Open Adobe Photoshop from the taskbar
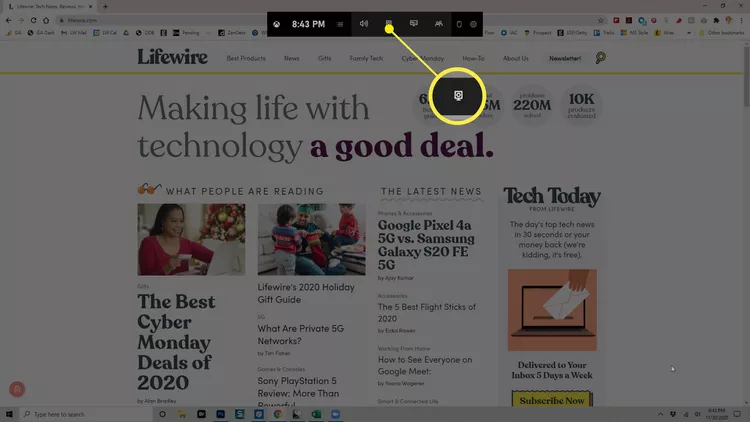Screen dimensions: 750x422 click(220, 414)
